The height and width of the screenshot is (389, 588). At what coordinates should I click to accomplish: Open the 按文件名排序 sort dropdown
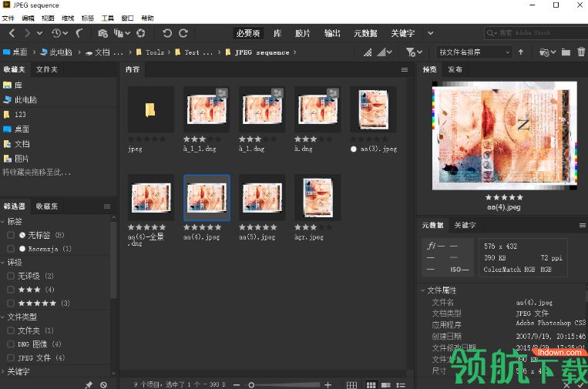pos(474,52)
